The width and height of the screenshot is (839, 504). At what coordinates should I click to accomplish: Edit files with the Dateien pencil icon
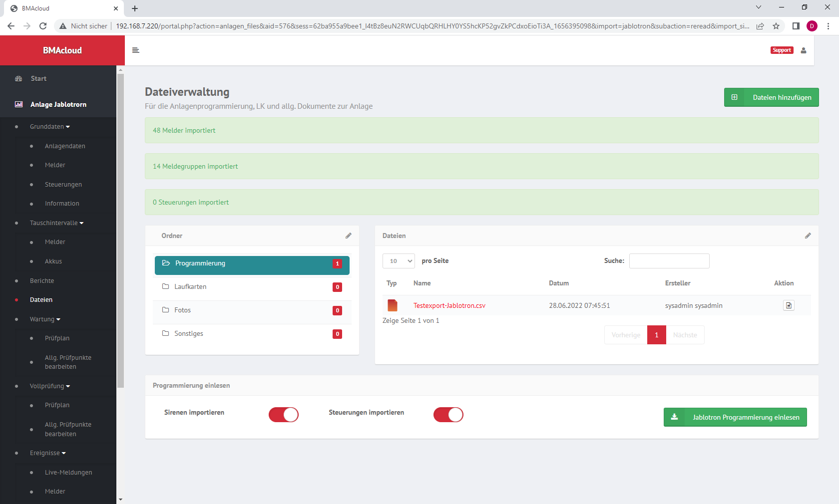tap(808, 236)
